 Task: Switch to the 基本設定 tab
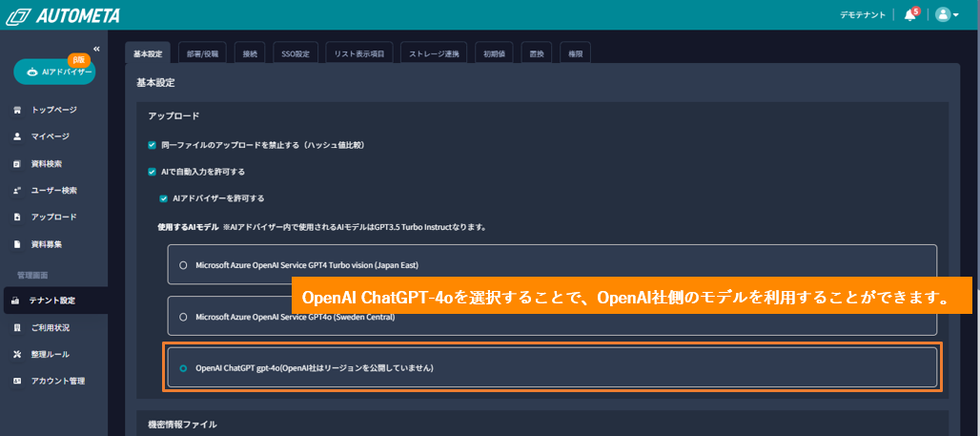(x=148, y=53)
